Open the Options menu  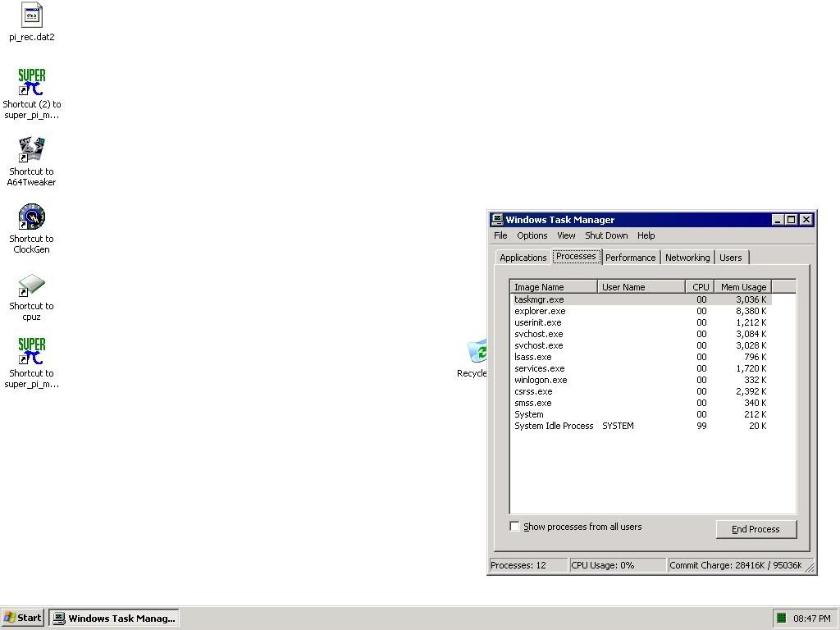click(x=532, y=235)
